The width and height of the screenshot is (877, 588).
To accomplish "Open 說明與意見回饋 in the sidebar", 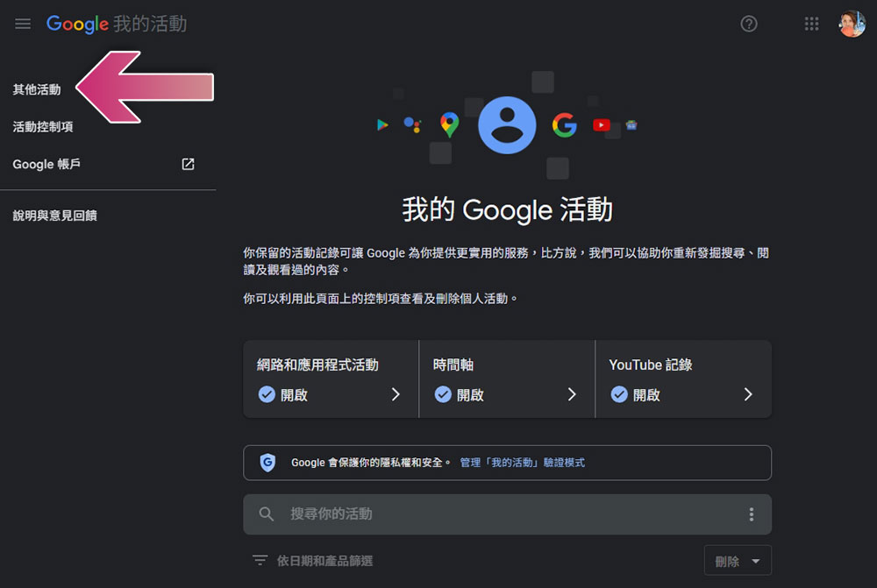I will pos(54,216).
